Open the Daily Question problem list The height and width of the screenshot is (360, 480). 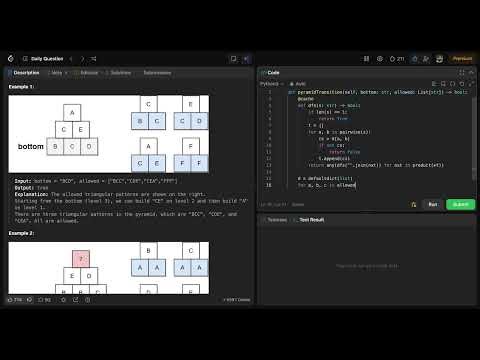coord(43,59)
